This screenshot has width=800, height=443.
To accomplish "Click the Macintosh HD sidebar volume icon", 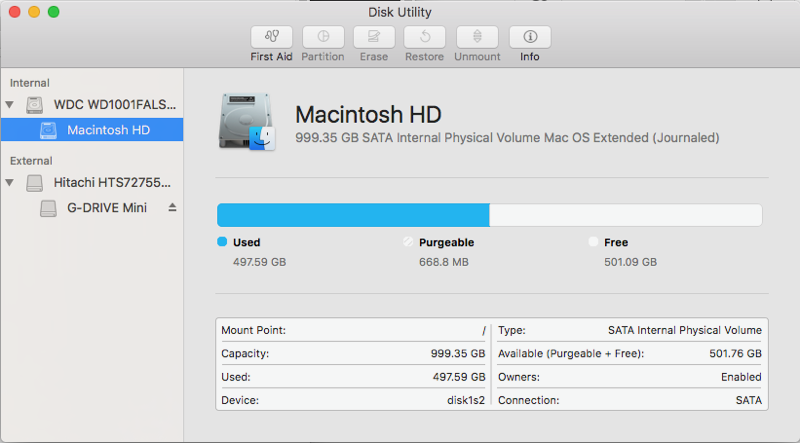I will pyautogui.click(x=48, y=130).
